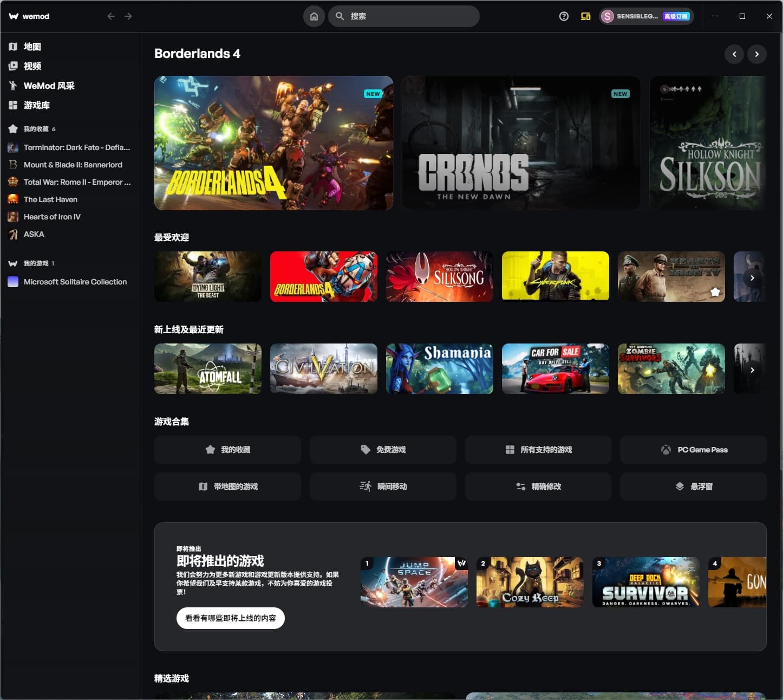
Task: Show previous featured game with left chevron
Action: (x=734, y=54)
